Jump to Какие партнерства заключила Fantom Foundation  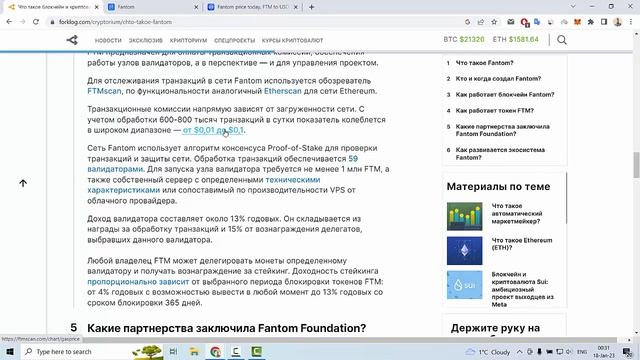click(x=502, y=130)
